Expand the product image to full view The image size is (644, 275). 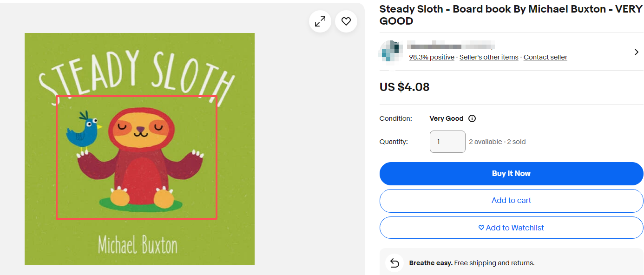[x=320, y=21]
